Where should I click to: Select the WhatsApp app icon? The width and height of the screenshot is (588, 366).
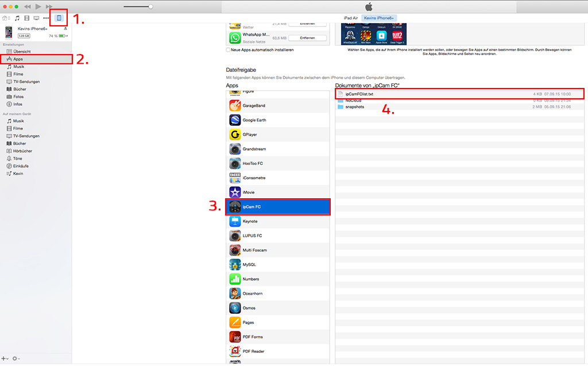[x=235, y=38]
